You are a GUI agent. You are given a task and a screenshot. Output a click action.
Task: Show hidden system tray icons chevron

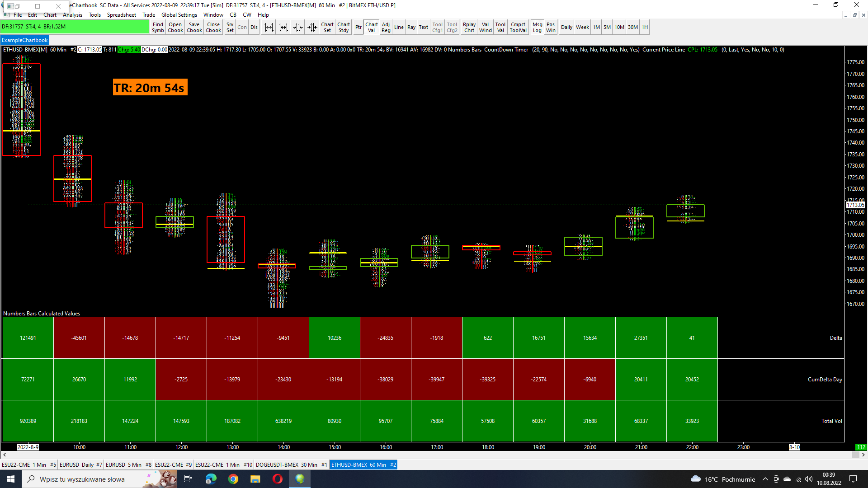(765, 479)
